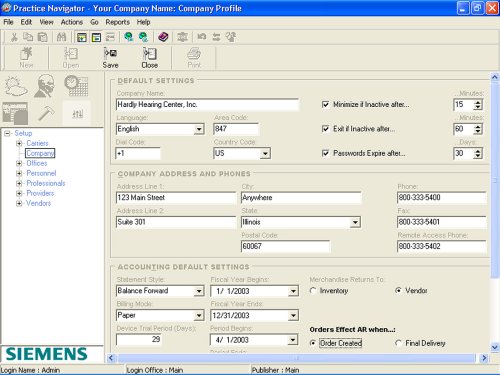The width and height of the screenshot is (500, 375).
Task: Open the Fiscal Year Ends date dropdown
Action: (293, 316)
